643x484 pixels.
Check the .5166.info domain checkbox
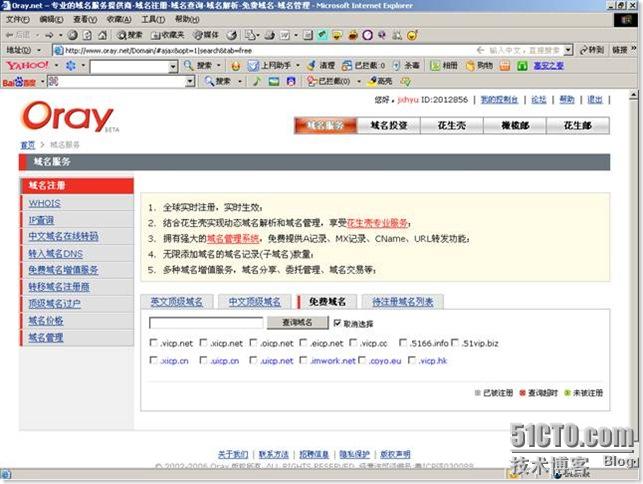point(403,342)
